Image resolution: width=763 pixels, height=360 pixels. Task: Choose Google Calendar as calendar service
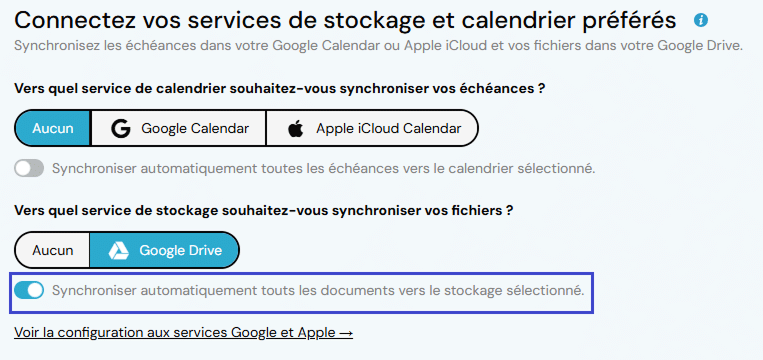[x=179, y=128]
